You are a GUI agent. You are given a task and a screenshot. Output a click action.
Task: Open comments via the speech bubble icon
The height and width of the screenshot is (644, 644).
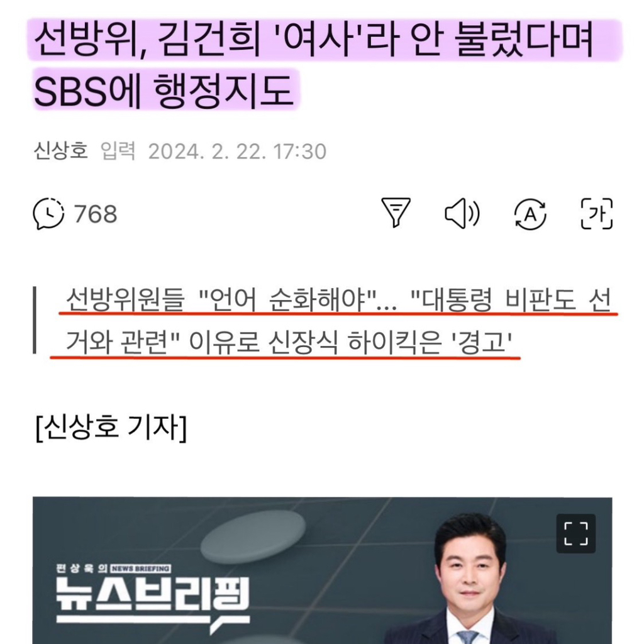point(48,214)
